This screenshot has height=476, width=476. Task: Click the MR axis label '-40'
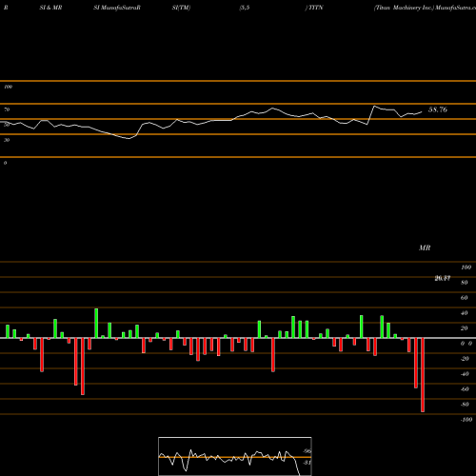[465, 374]
